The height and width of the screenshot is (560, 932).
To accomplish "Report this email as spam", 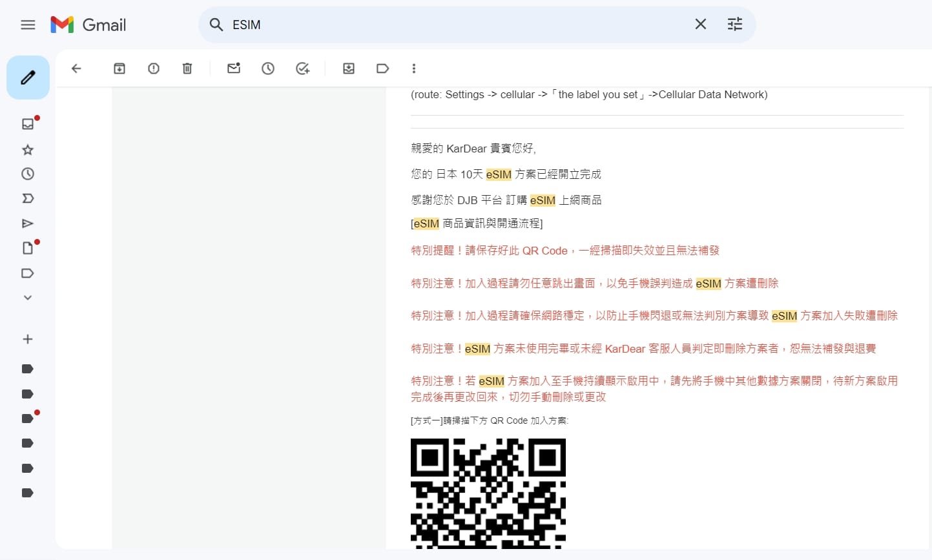I will point(154,68).
